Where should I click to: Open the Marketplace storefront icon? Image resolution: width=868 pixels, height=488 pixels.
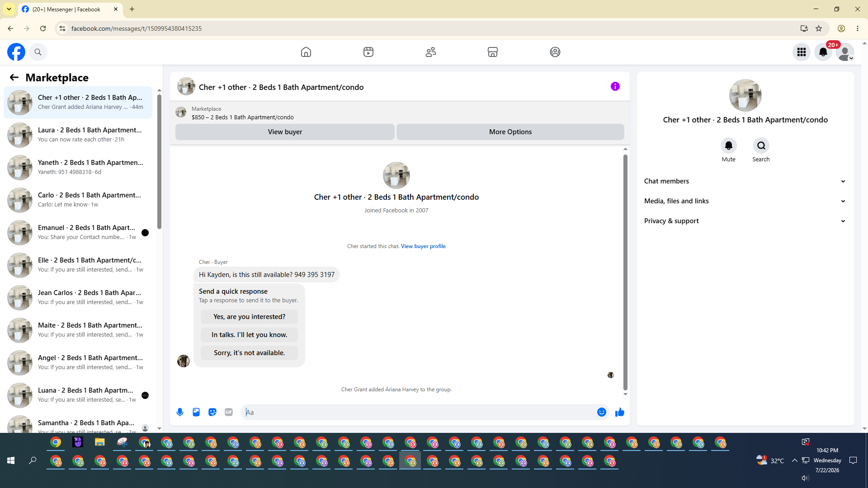click(x=493, y=52)
